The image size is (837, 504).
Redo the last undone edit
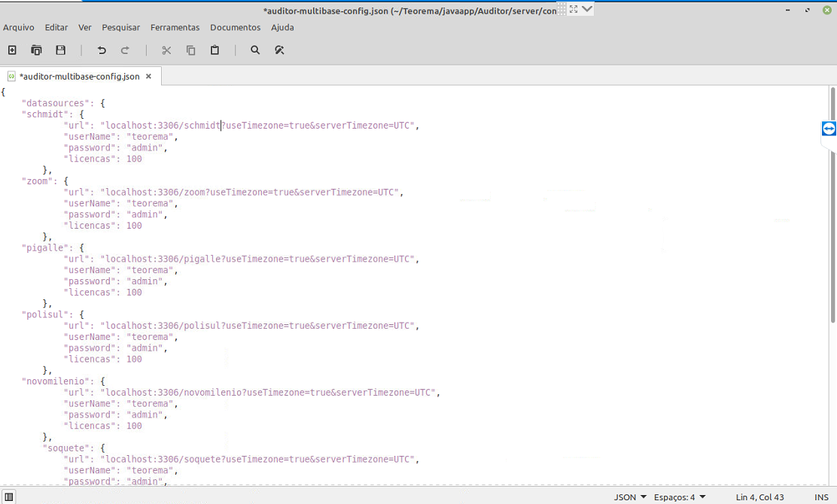tap(125, 50)
